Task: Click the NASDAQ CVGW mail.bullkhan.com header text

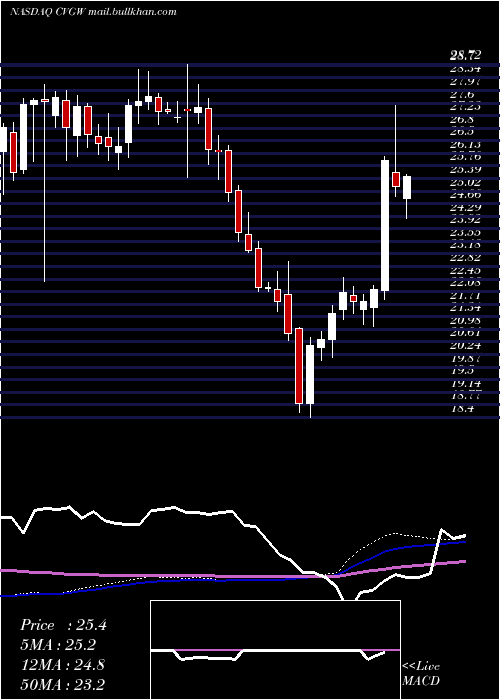Action: pos(92,12)
